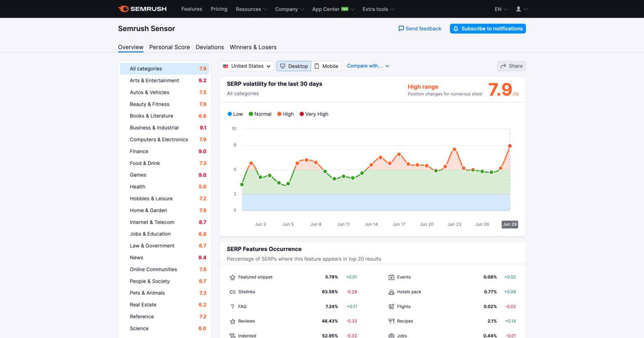Expand the Resources menu
The image size is (644, 338).
(x=251, y=9)
